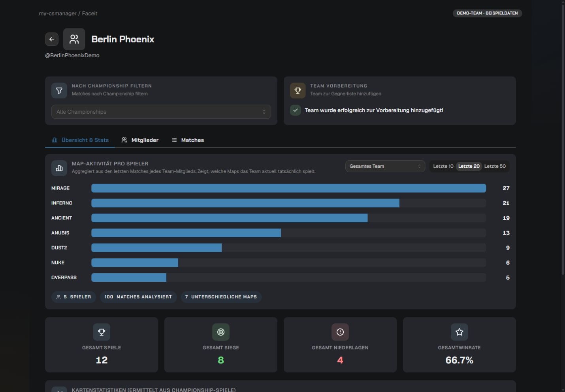Screen dimensions: 565x392
Task: Click the Inferno activity bar
Action: (x=245, y=203)
